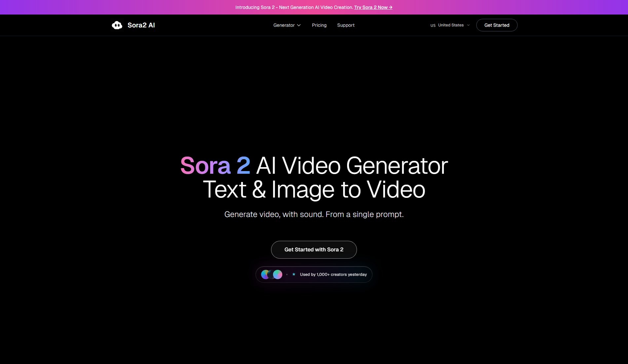Viewport: 628px width, 364px height.
Task: Click the Sora2 AI cloud logo icon
Action: point(118,25)
